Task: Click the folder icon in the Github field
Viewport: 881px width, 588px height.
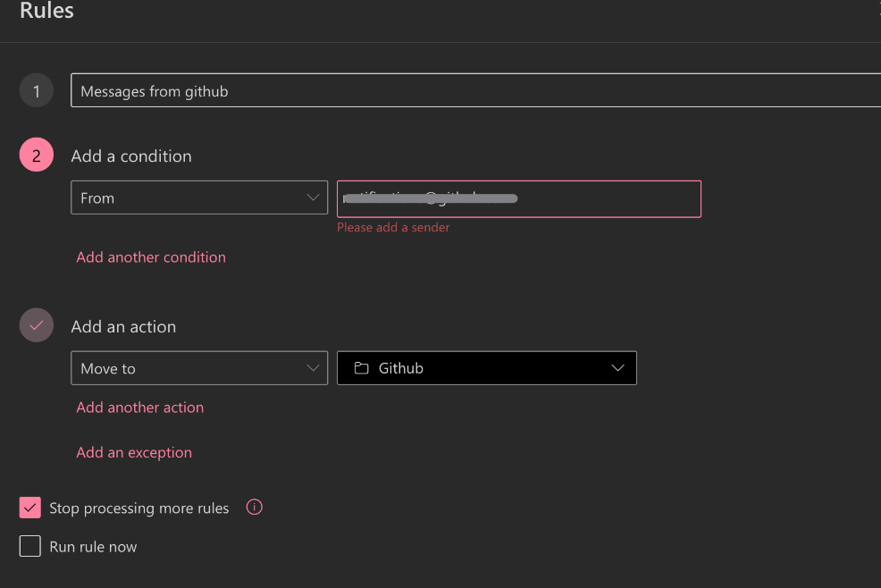Action: click(361, 368)
